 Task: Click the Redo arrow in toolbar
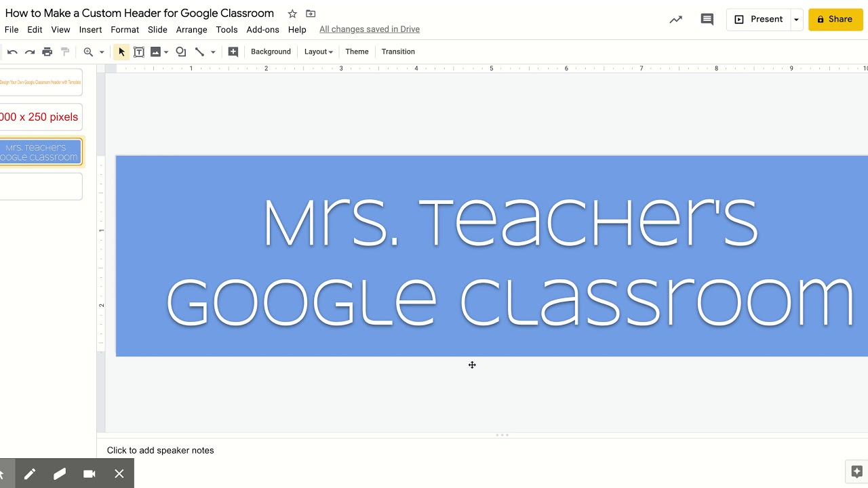click(30, 52)
